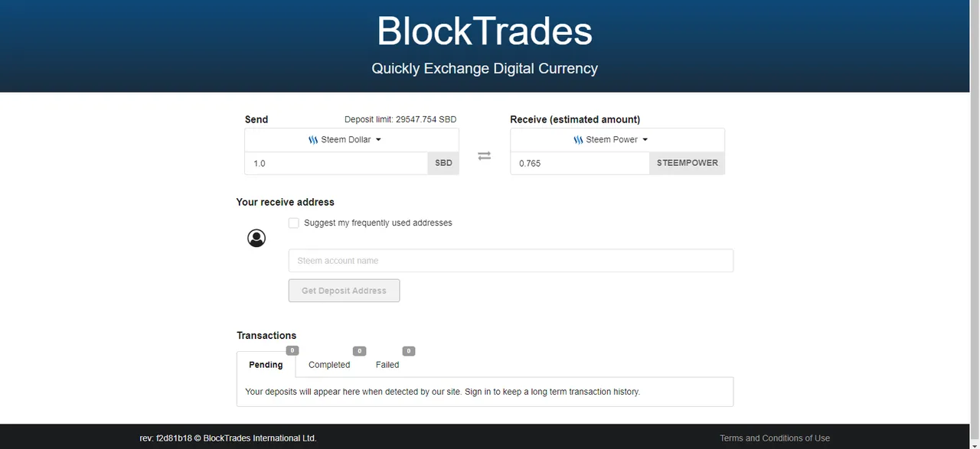Image resolution: width=980 pixels, height=449 pixels.
Task: Click the Receive (estimated amount) label
Action: [575, 120]
